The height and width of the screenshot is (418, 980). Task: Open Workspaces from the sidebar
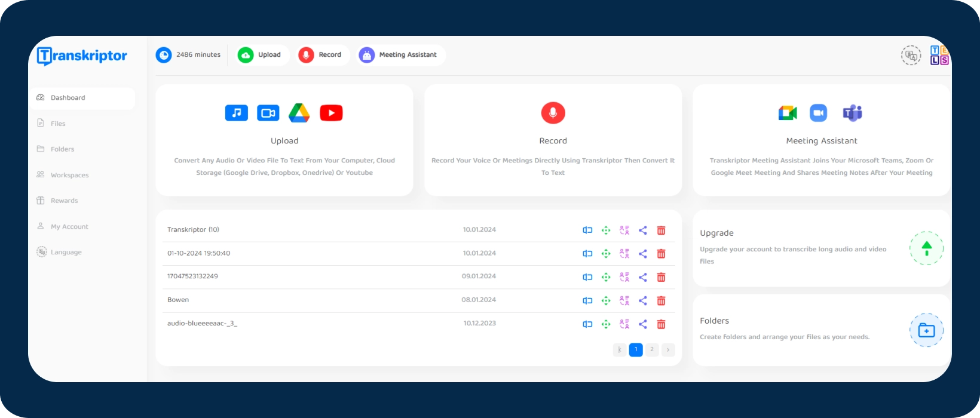coord(69,175)
